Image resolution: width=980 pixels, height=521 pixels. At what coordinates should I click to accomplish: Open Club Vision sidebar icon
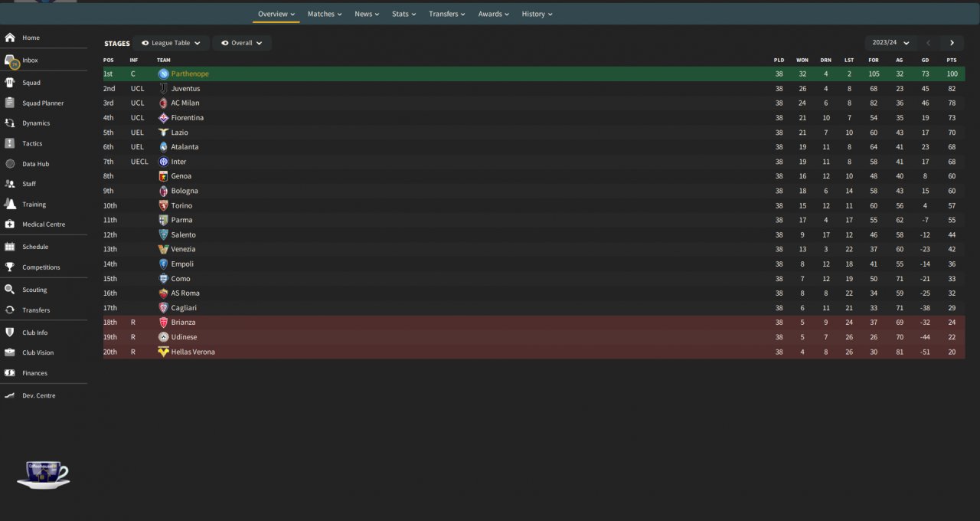tap(10, 352)
